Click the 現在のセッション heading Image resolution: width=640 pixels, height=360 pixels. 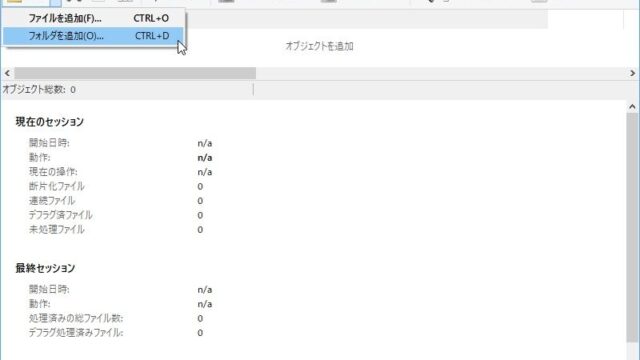(x=50, y=122)
